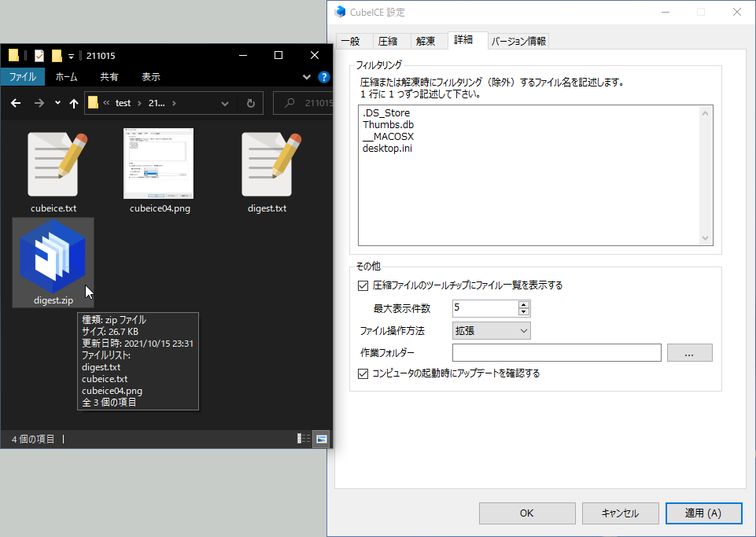Expand the address bar breadcrumb dropdown
The image size is (756, 537).
(224, 103)
